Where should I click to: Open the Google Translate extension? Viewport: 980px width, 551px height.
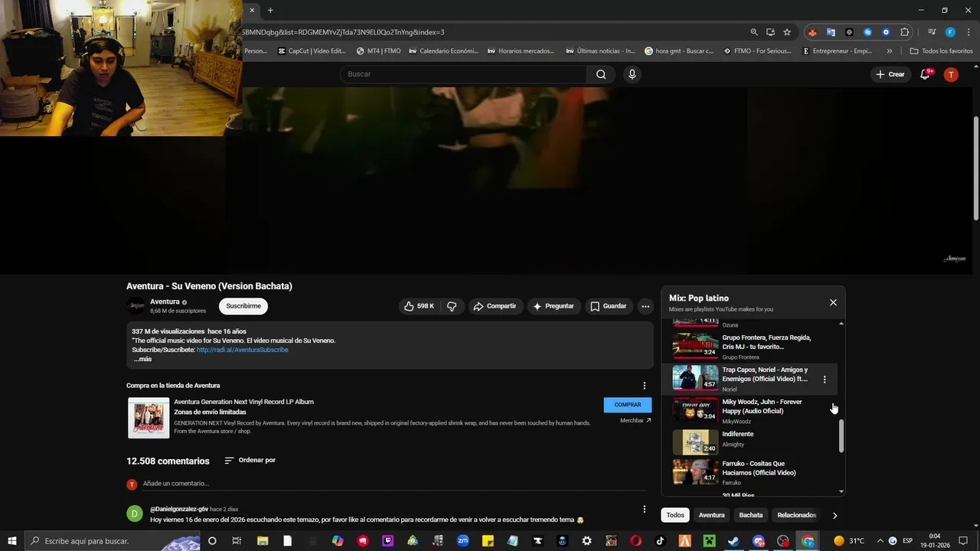pyautogui.click(x=831, y=32)
